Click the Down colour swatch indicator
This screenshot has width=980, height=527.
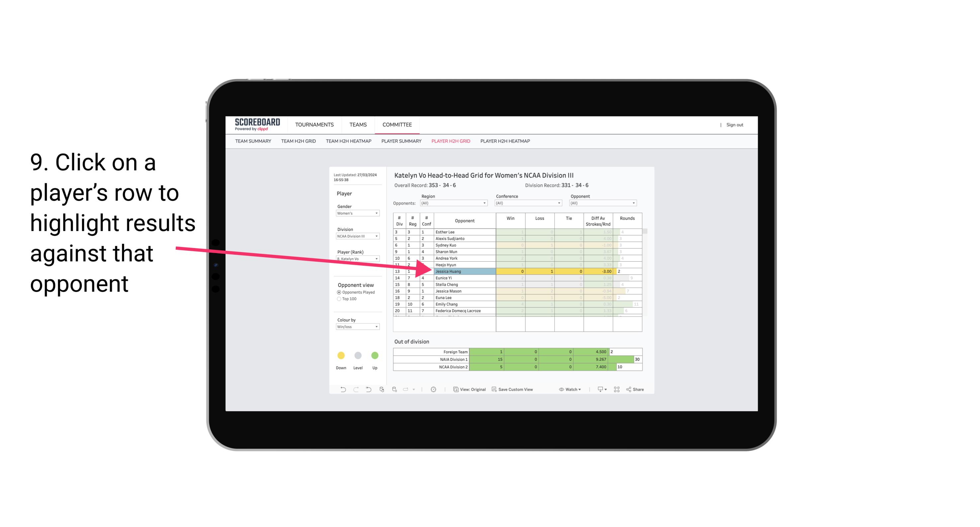(x=340, y=355)
